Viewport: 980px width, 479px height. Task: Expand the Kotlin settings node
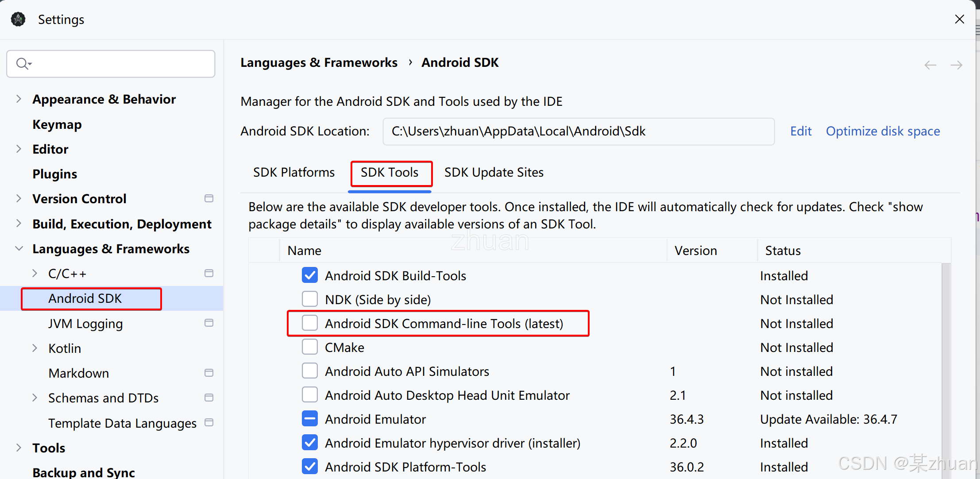[x=35, y=348]
